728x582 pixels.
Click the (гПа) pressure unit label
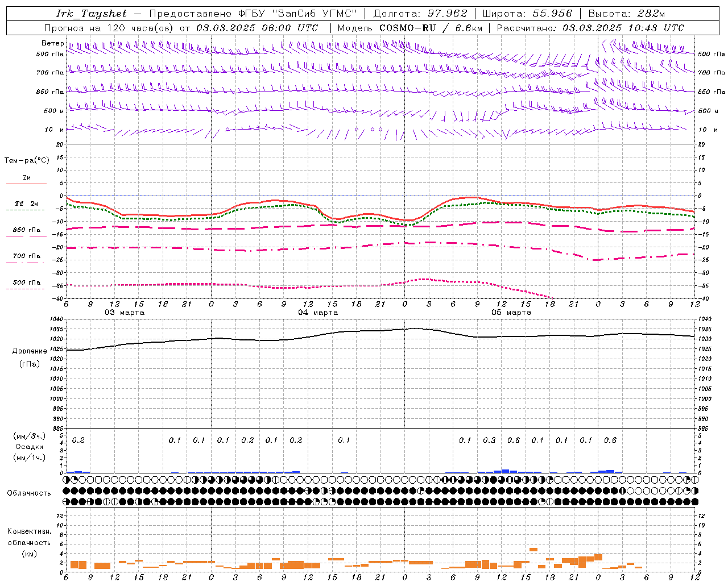tap(30, 364)
